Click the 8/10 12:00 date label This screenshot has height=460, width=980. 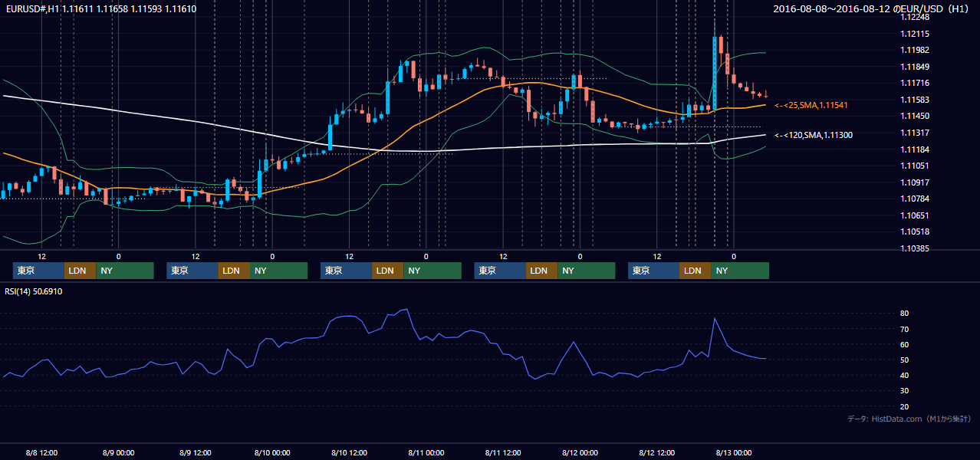[x=349, y=452]
